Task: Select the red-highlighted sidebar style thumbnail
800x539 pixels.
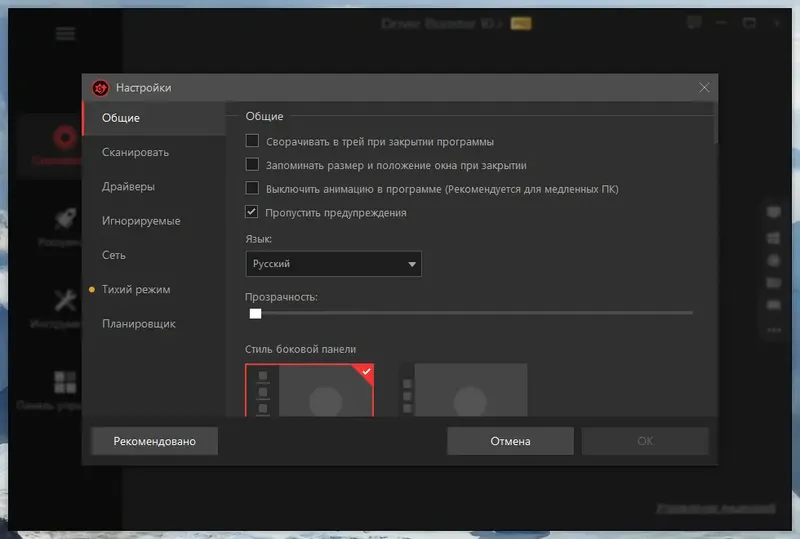Action: (310, 390)
